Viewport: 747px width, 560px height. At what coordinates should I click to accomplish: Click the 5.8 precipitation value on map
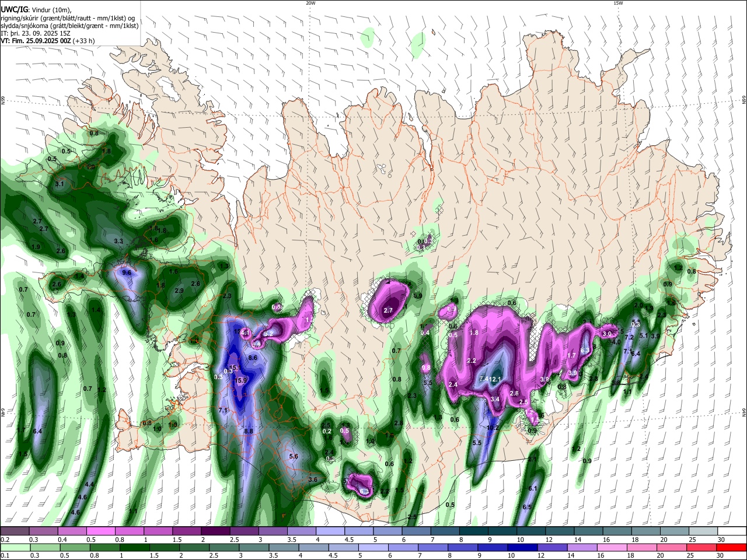[636, 322]
